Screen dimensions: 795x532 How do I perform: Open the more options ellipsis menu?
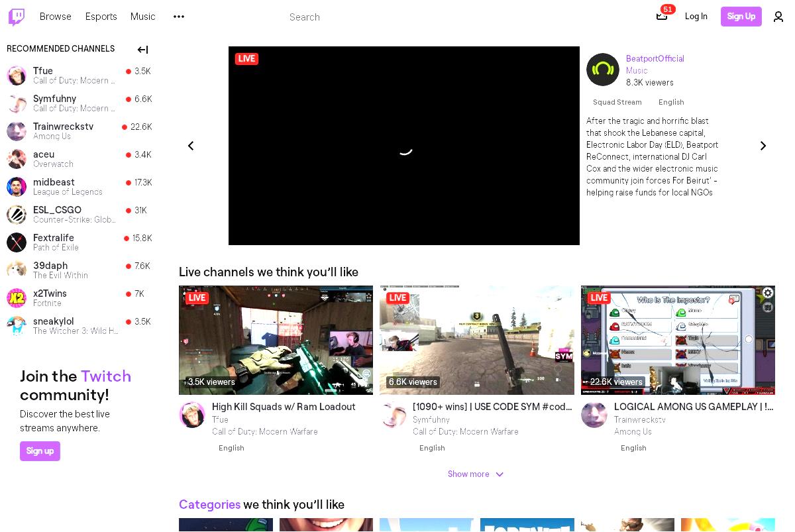click(179, 17)
